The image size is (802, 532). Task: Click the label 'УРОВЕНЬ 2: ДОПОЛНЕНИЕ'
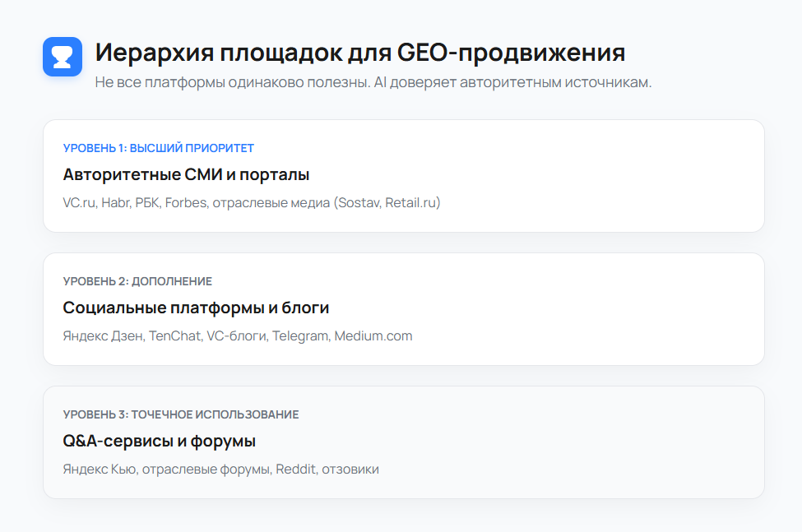137,281
